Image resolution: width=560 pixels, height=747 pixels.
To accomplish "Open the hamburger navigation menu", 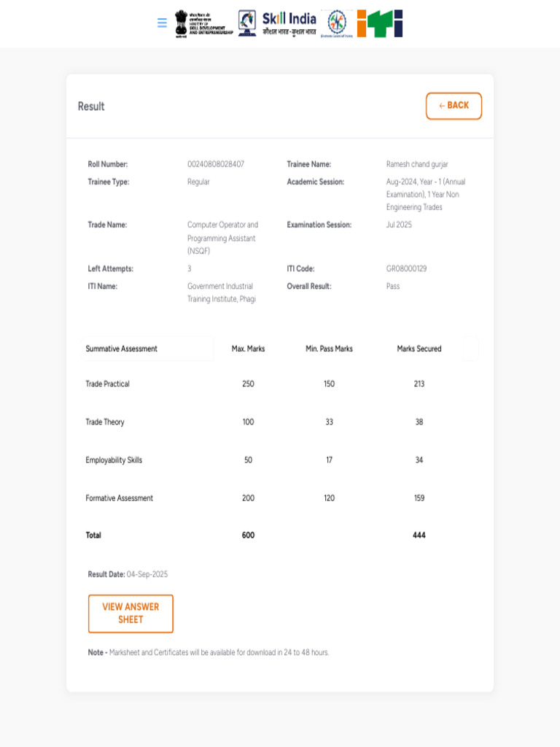I will 162,23.
